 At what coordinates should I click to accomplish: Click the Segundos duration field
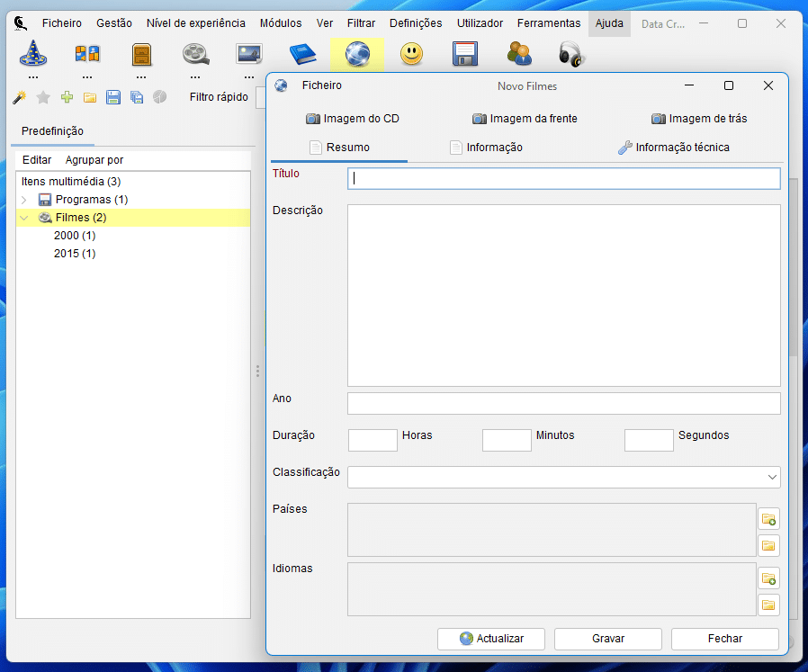tap(649, 441)
